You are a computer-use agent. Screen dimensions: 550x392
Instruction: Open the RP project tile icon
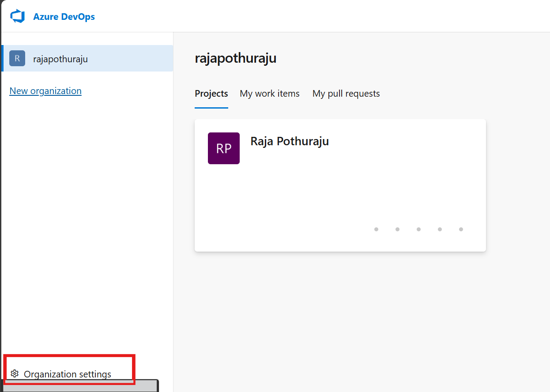pyautogui.click(x=224, y=148)
